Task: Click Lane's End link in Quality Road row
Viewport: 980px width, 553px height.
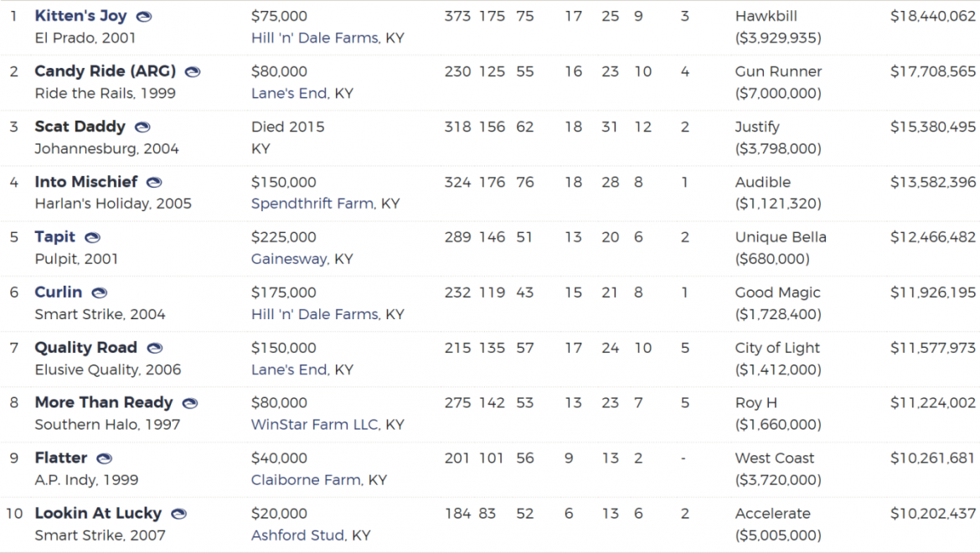Action: click(289, 370)
